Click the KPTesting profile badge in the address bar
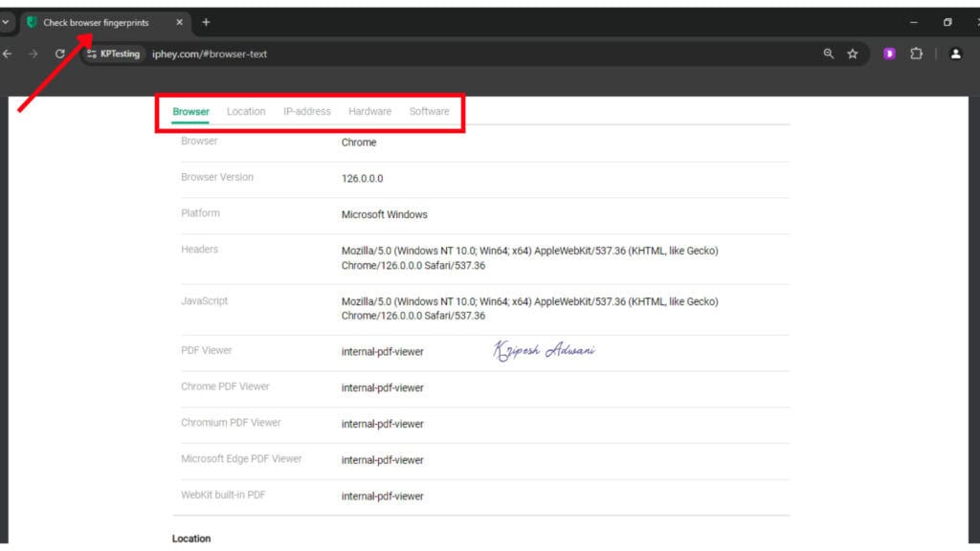The height and width of the screenshot is (551, 980). (x=113, y=55)
